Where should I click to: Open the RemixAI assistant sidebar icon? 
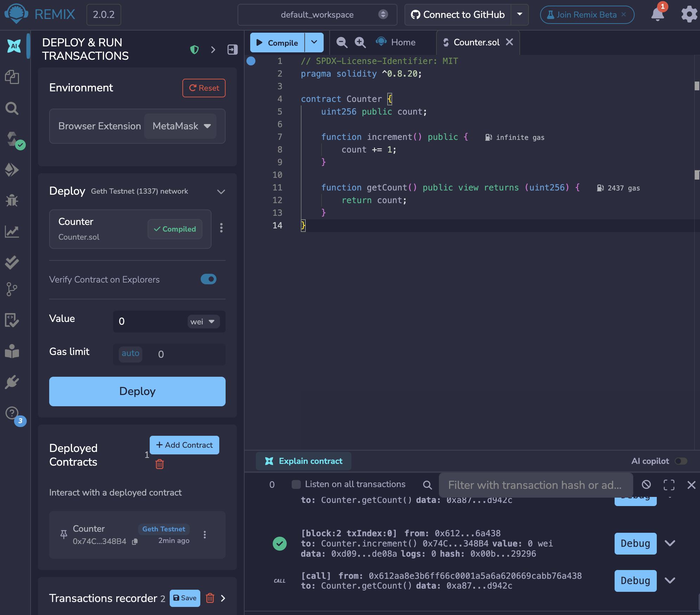tap(14, 46)
